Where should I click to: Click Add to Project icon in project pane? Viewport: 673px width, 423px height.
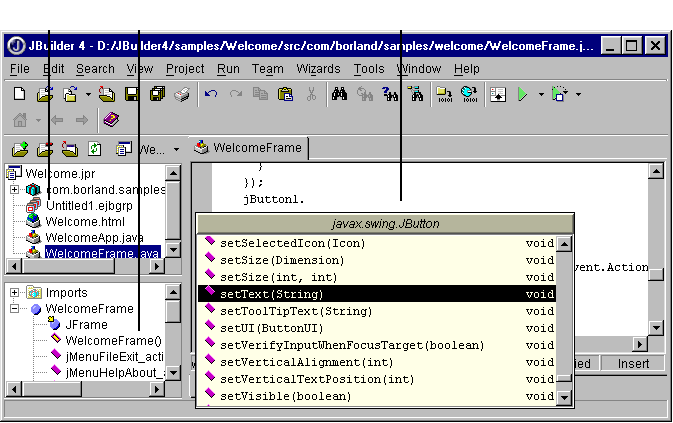[x=20, y=149]
